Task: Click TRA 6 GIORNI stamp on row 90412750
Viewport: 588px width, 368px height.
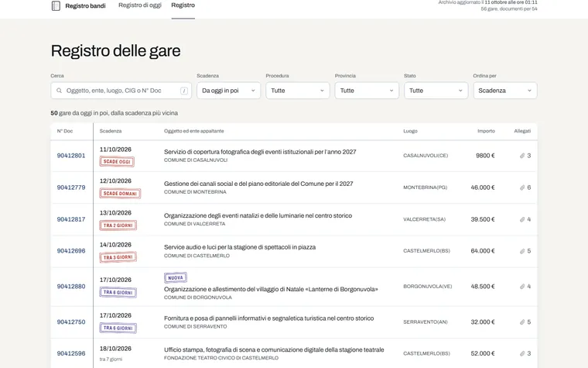Action: point(118,328)
